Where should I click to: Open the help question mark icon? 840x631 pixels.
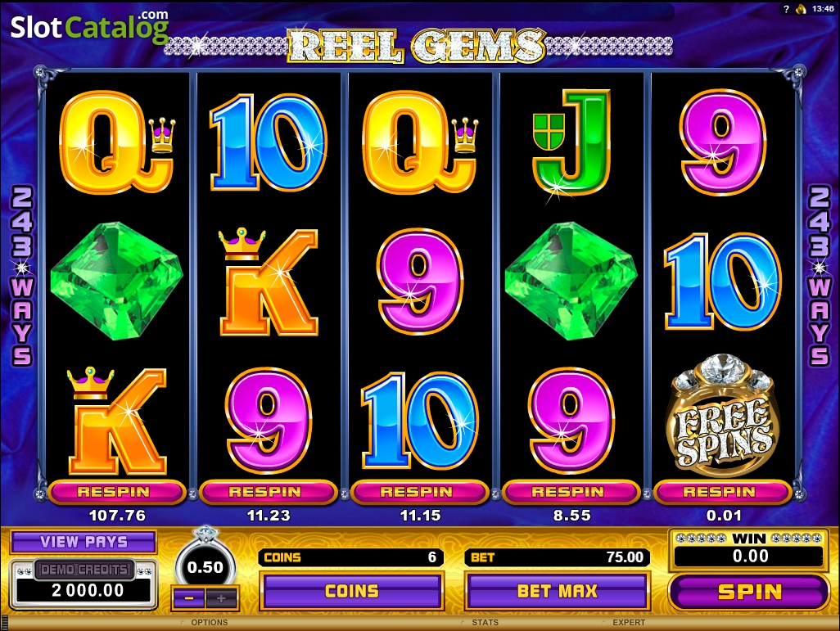(x=787, y=9)
